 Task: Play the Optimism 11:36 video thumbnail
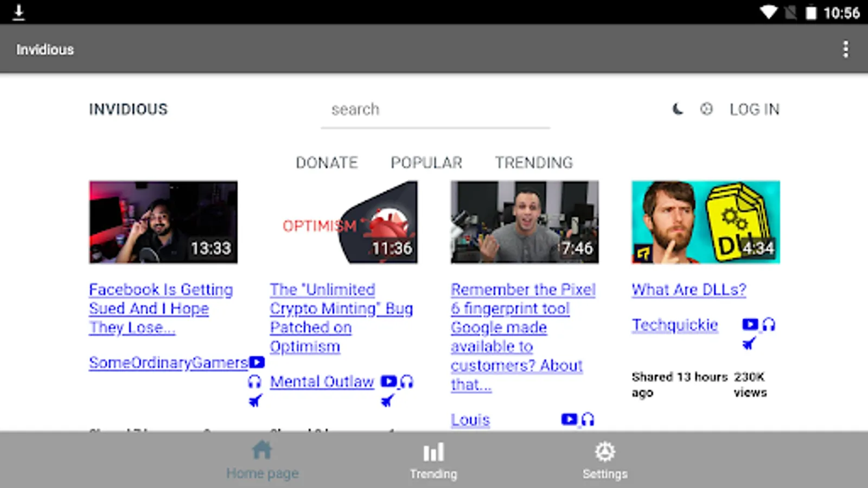coord(344,222)
